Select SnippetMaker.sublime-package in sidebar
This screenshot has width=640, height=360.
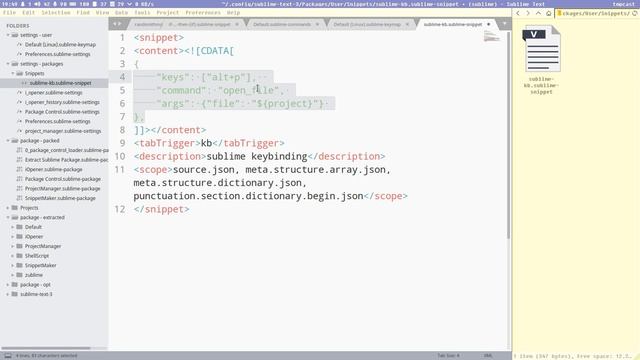pyautogui.click(x=60, y=198)
